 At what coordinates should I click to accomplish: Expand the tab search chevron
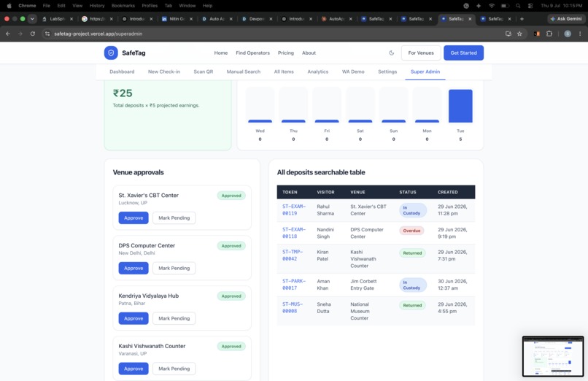(x=32, y=19)
